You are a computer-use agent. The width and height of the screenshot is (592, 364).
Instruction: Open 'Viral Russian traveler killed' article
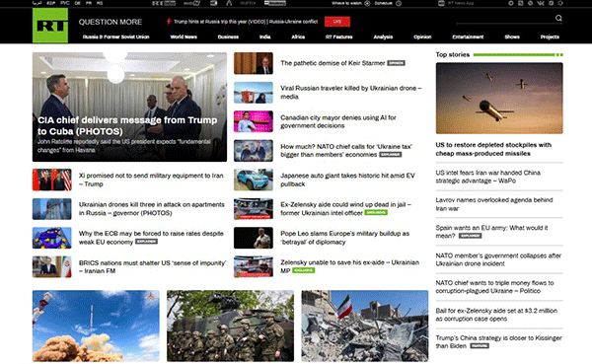point(350,92)
